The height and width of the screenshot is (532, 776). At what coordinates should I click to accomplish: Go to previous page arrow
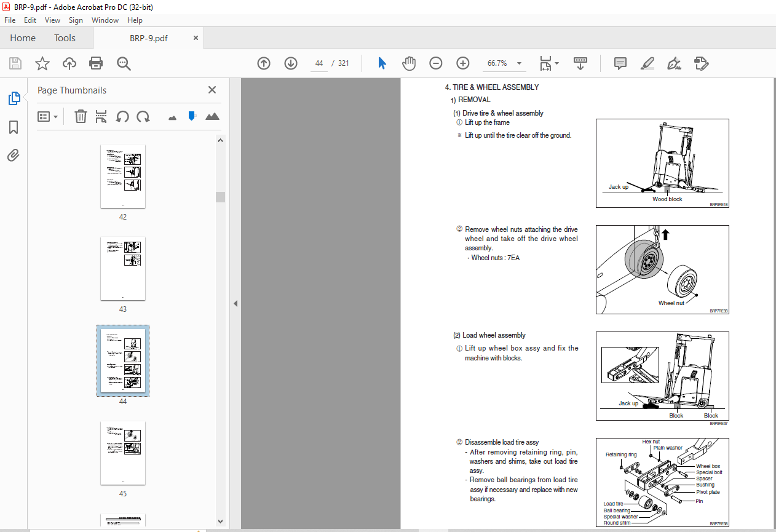point(264,63)
